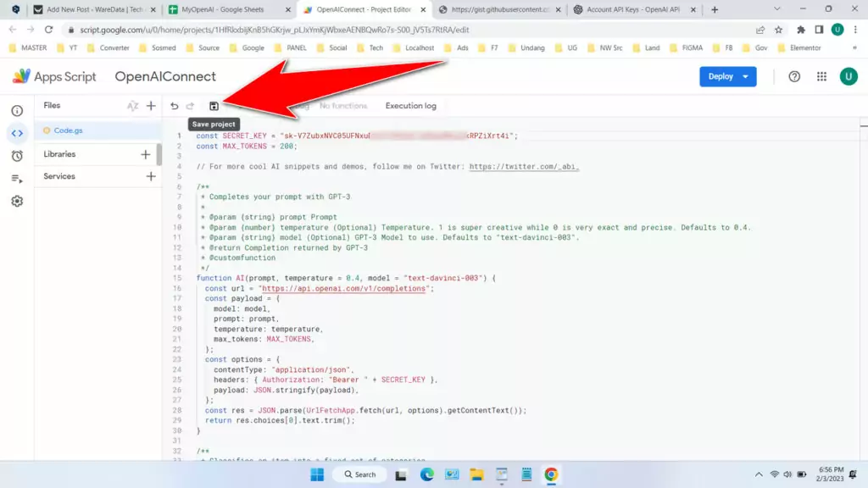Viewport: 868px width, 488px height.
Task: Open the Triggers clock sidebar icon
Action: (x=17, y=156)
